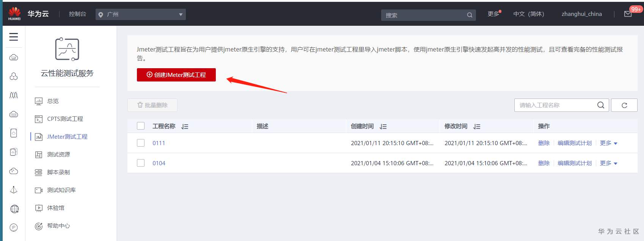Click the project name search magnifier
This screenshot has height=241, width=644.
pos(601,105)
